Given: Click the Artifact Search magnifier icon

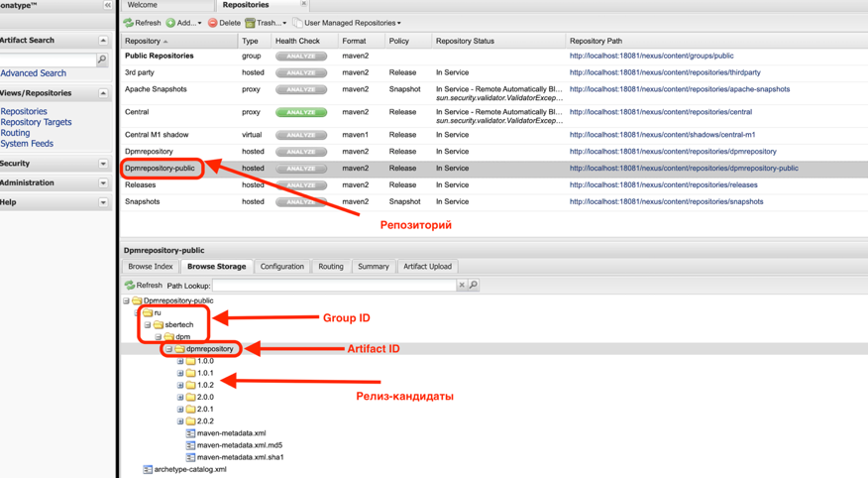Looking at the screenshot, I should click(x=101, y=60).
